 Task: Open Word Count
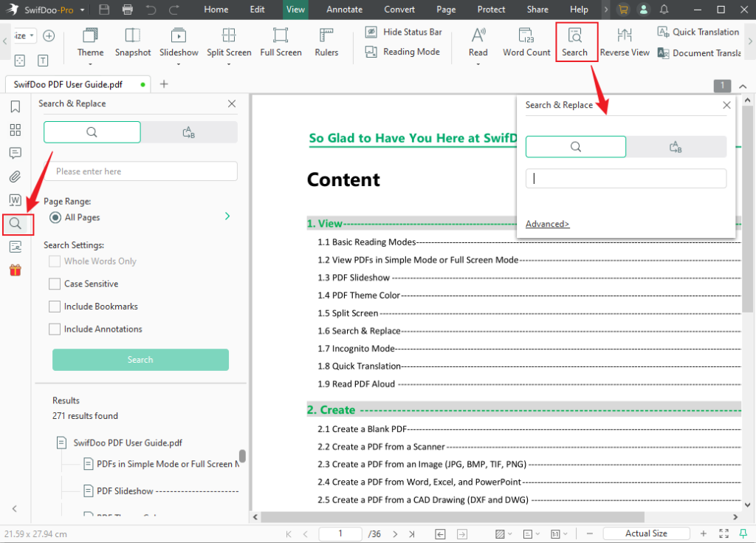[x=526, y=43]
